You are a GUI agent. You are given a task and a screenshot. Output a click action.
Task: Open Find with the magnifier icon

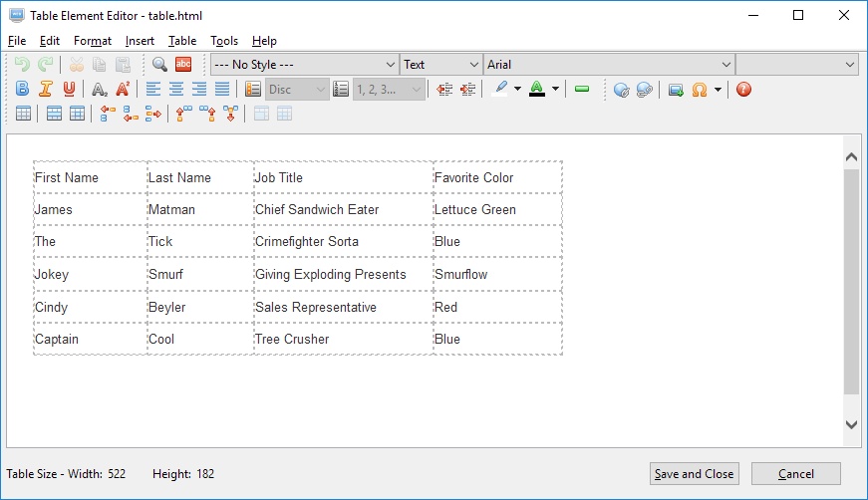[x=160, y=65]
